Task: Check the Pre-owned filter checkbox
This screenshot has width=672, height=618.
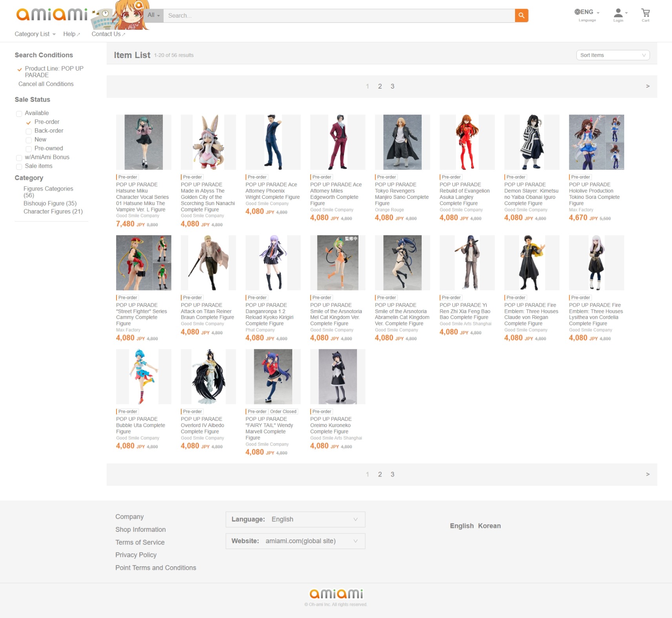Action: coord(28,149)
